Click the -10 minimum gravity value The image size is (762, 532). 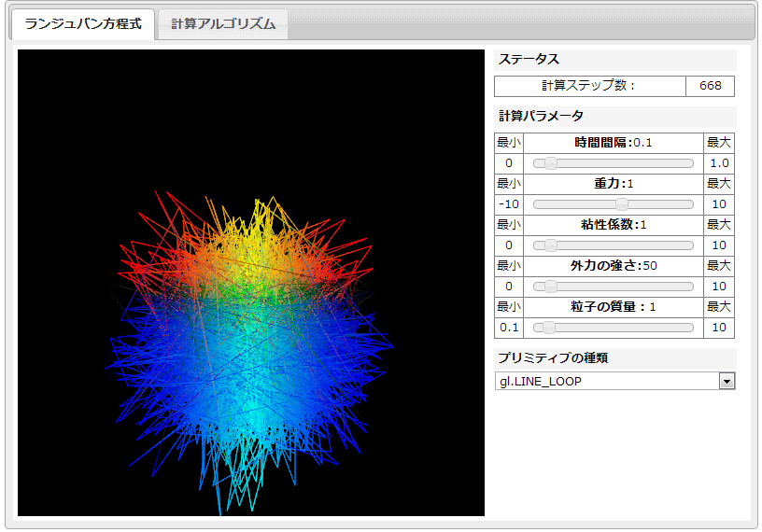[x=509, y=204]
